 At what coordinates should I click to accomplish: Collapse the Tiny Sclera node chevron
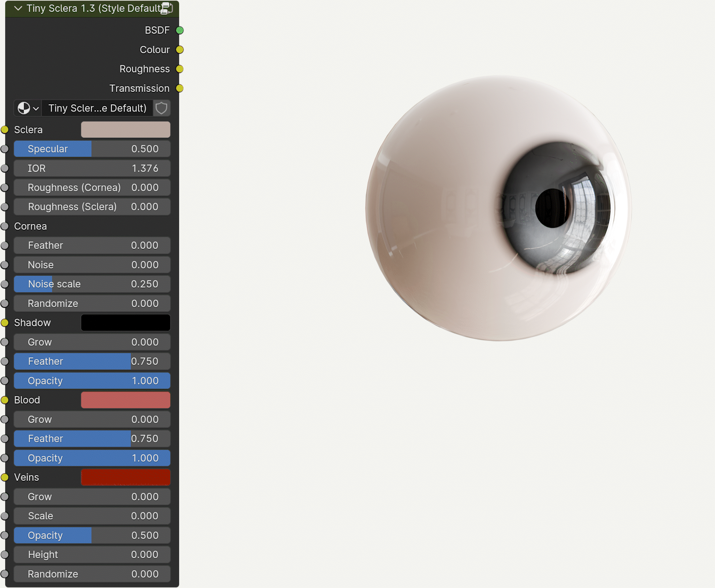coord(18,8)
